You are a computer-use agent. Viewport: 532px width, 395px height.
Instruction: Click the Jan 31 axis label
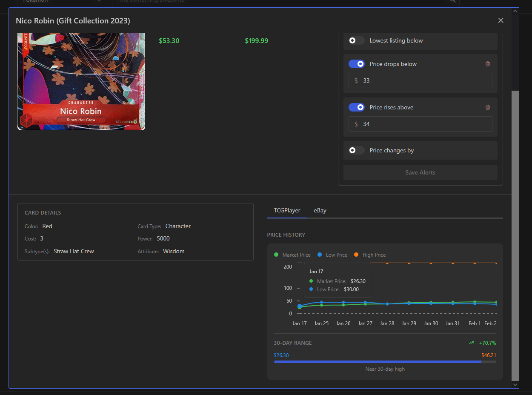(452, 323)
